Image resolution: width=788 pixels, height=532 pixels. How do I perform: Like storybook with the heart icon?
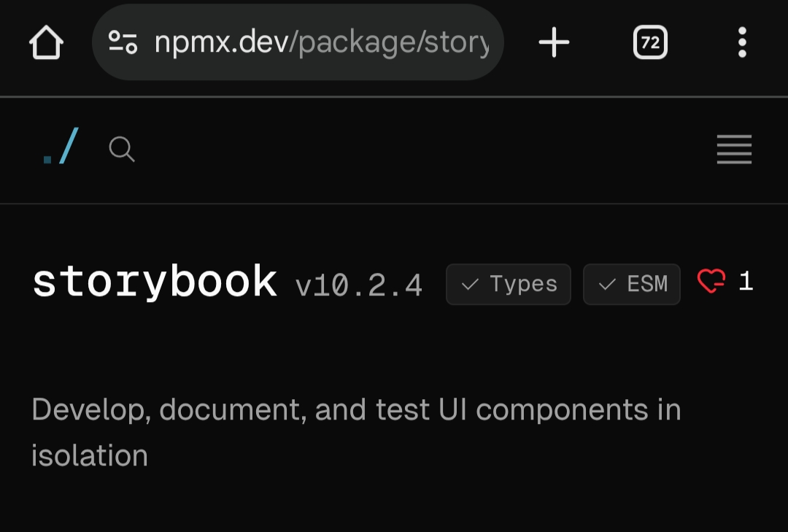click(x=711, y=281)
